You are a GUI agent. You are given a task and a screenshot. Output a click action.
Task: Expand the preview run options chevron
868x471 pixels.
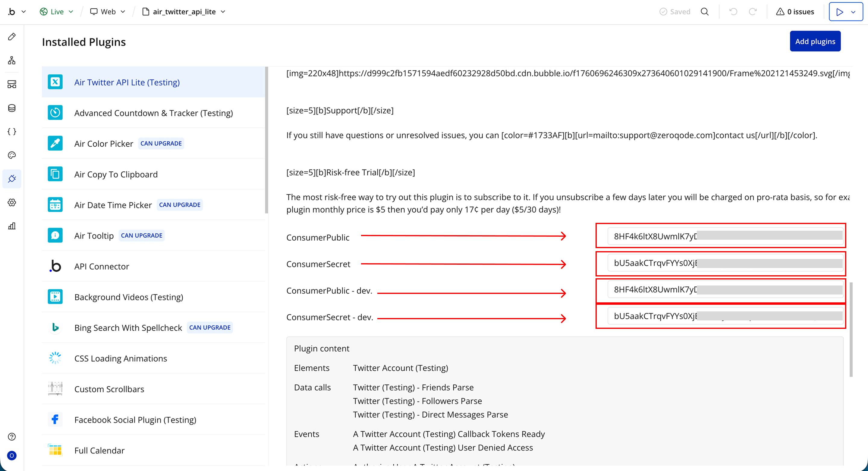pyautogui.click(x=853, y=12)
